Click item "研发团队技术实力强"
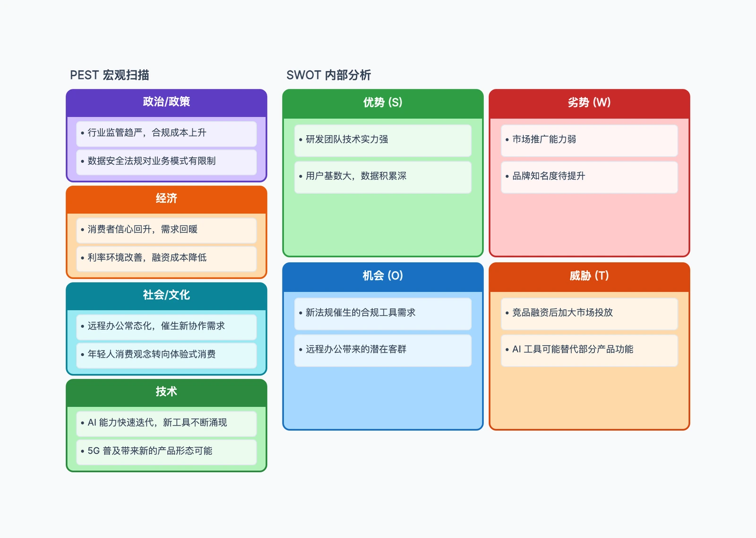Image resolution: width=756 pixels, height=538 pixels. [383, 140]
